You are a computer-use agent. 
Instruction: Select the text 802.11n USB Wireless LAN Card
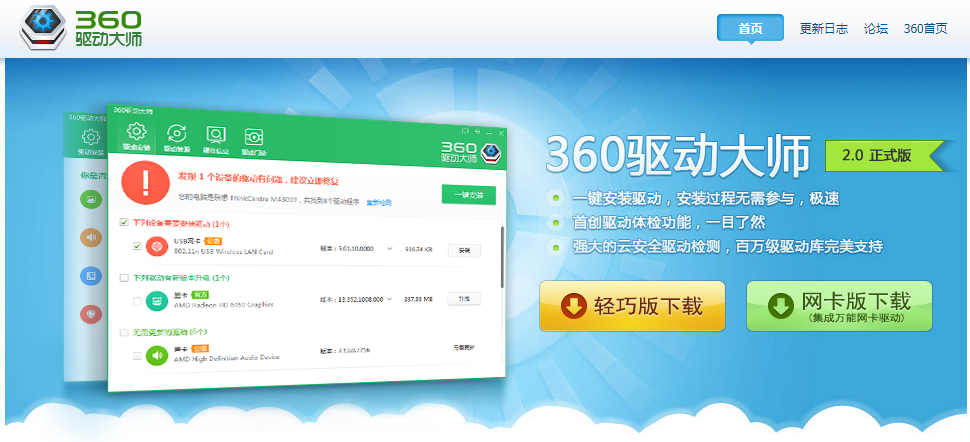223,252
